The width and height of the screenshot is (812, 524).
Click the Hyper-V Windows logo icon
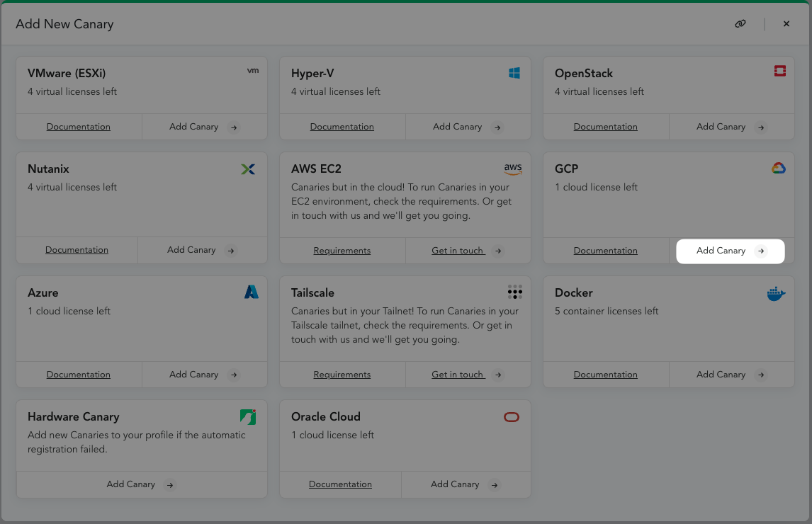click(x=514, y=73)
